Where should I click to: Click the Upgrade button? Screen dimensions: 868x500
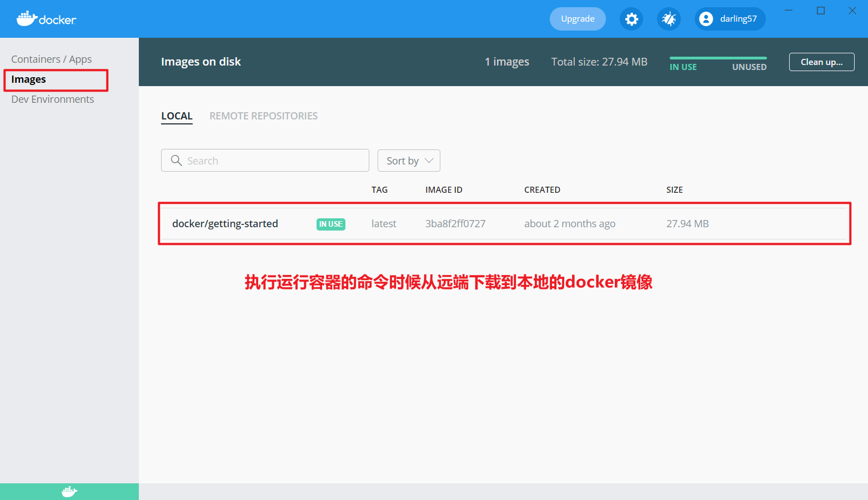(x=578, y=19)
